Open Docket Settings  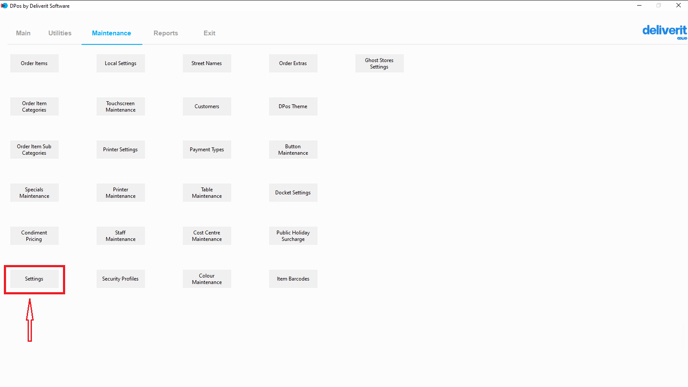tap(293, 193)
